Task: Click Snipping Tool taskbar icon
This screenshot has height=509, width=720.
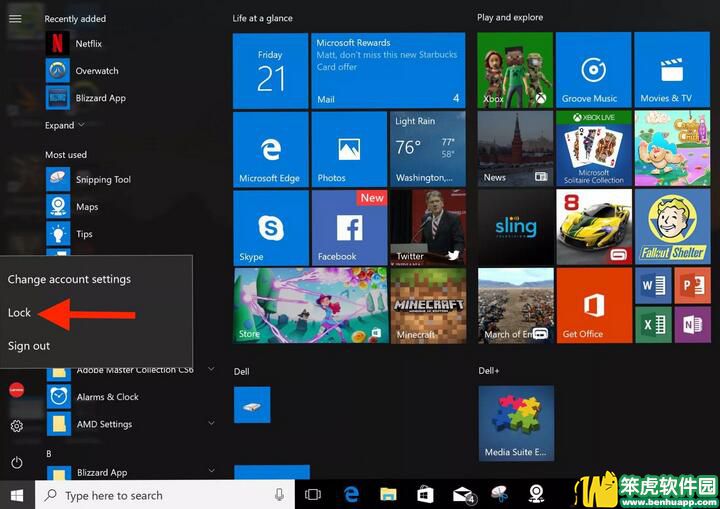Action: point(500,494)
